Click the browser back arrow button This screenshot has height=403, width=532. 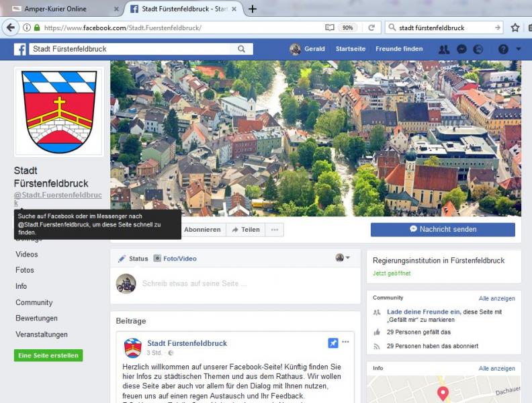[x=11, y=28]
